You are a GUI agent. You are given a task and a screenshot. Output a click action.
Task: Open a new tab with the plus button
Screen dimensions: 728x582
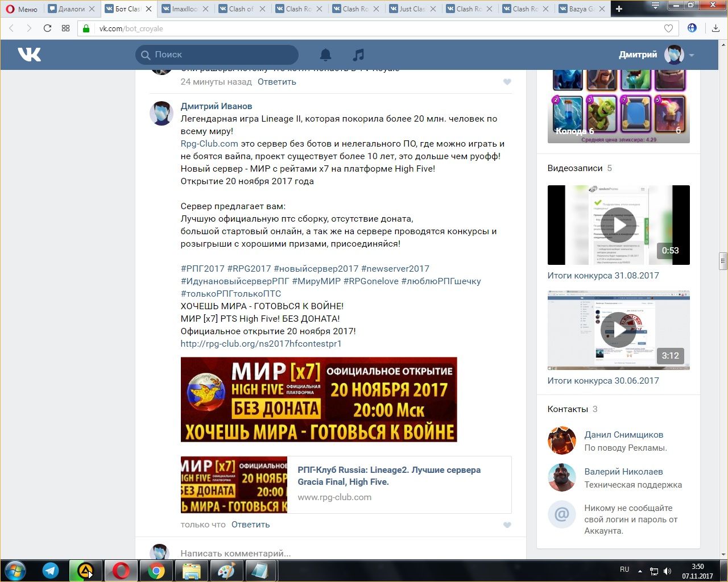pyautogui.click(x=619, y=9)
